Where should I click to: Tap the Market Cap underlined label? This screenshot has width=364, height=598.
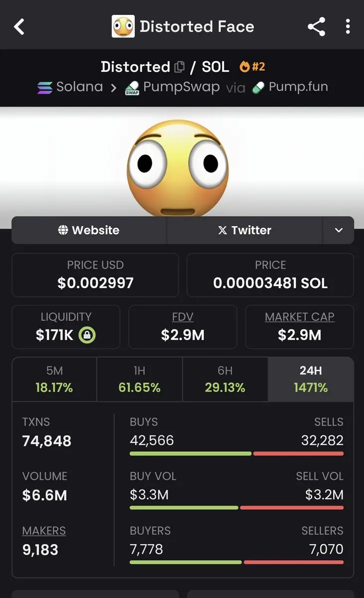click(300, 317)
